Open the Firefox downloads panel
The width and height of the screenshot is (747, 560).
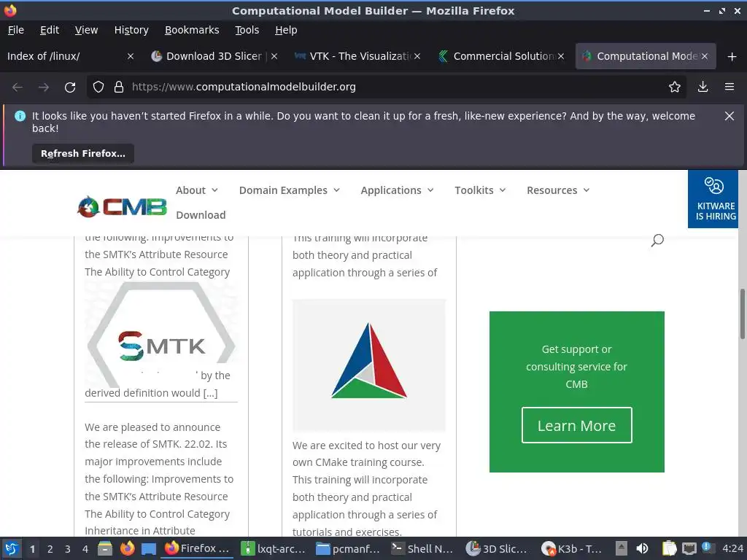703,87
